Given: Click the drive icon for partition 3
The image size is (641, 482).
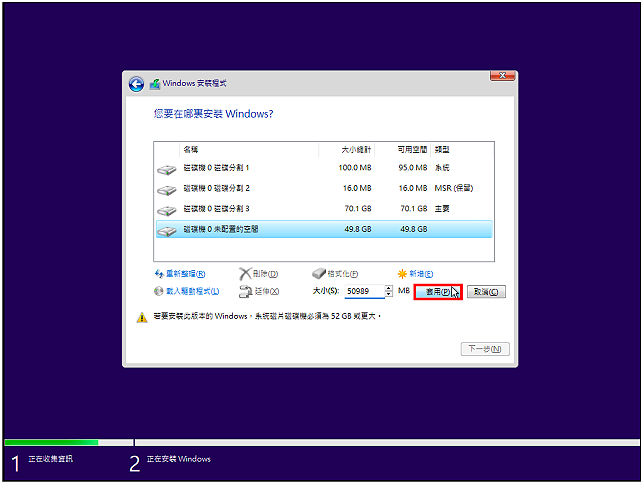Looking at the screenshot, I should click(x=166, y=210).
